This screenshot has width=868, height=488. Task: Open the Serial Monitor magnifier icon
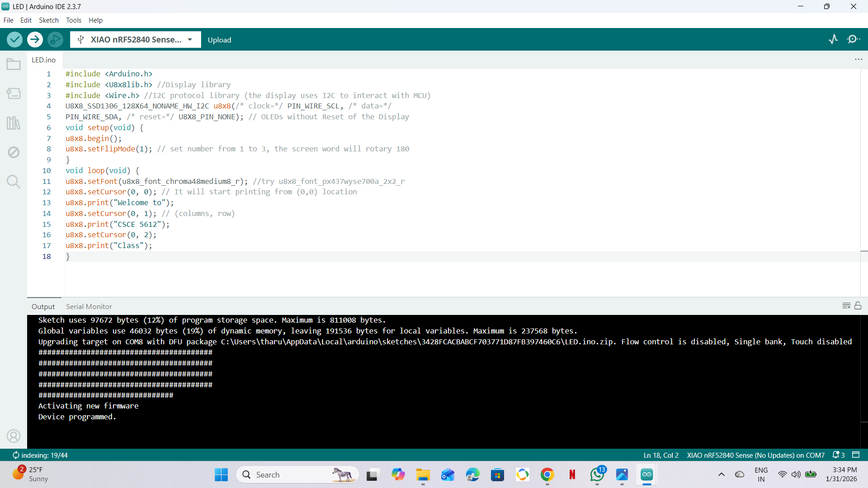pyautogui.click(x=854, y=39)
